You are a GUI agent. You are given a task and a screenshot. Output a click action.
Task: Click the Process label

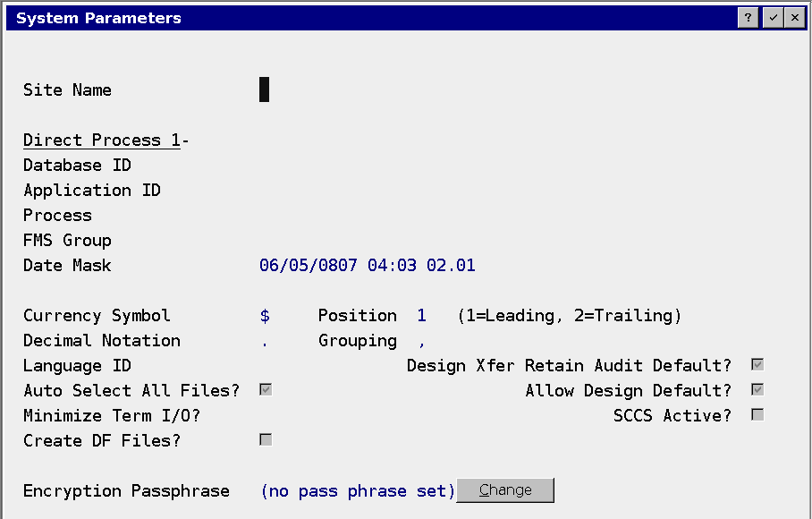[57, 216]
